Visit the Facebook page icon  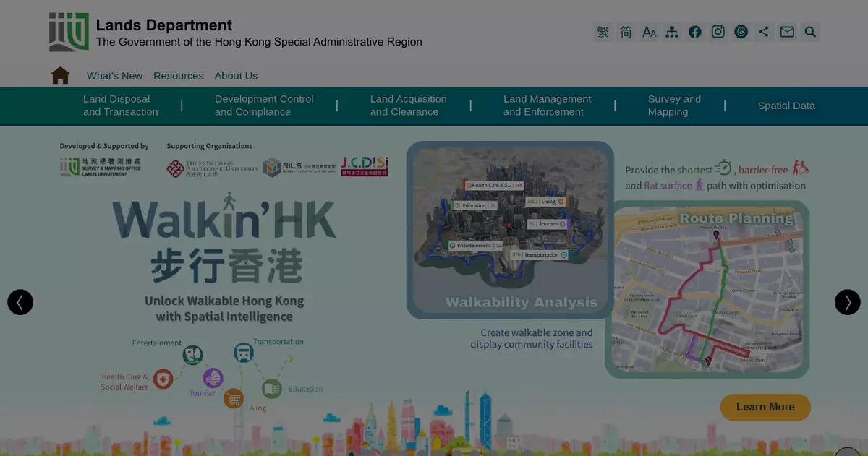click(x=695, y=32)
